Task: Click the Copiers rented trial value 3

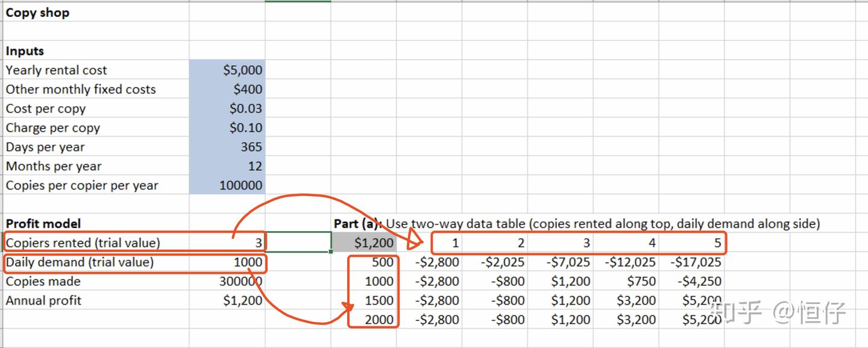Action: tap(259, 242)
